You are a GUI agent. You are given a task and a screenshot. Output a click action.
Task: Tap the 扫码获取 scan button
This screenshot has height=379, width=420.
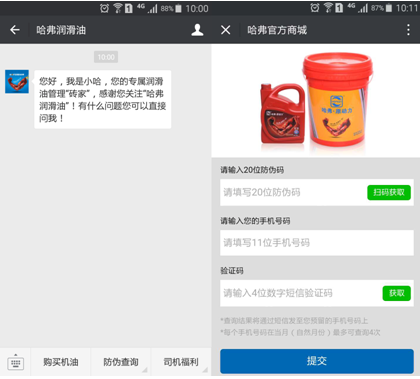pyautogui.click(x=389, y=193)
